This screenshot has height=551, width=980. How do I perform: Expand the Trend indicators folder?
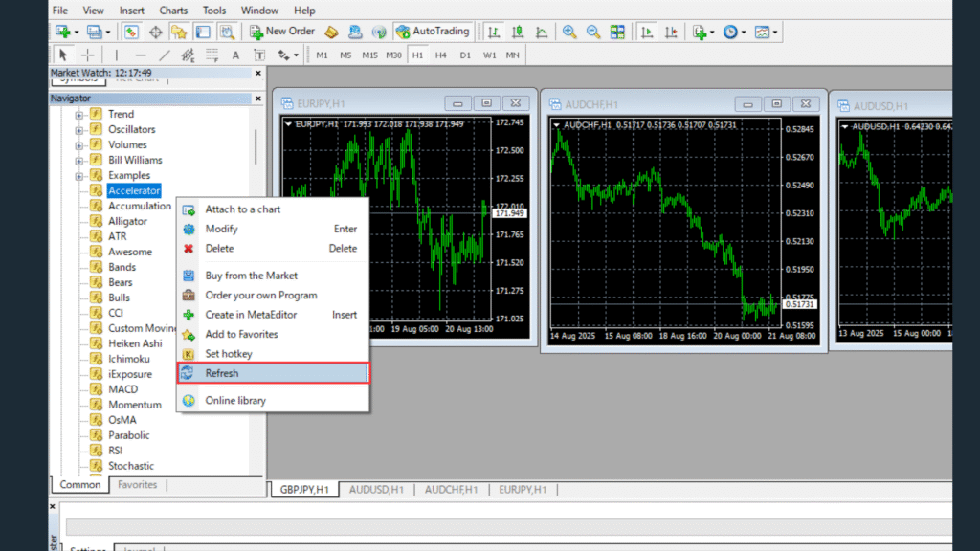[78, 115]
